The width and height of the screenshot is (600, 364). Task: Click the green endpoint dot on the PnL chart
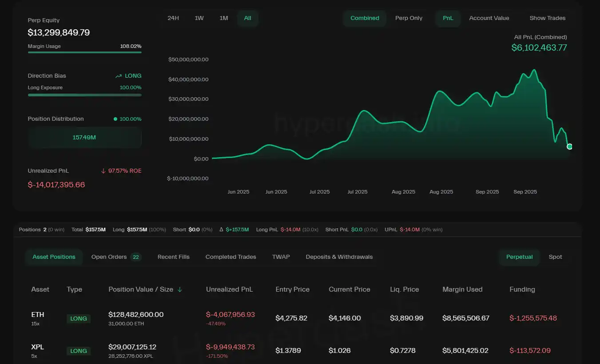click(569, 146)
